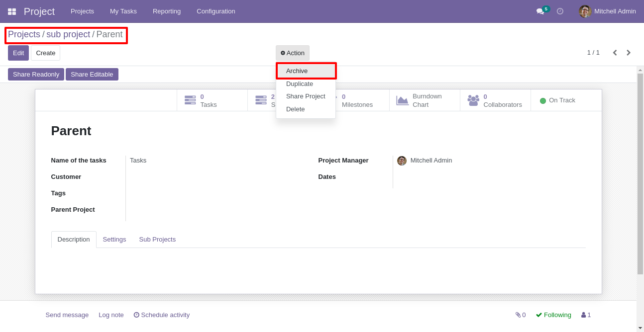Screen dimensions: 644x332
Task: Open the Projects top menu
Action: point(82,11)
